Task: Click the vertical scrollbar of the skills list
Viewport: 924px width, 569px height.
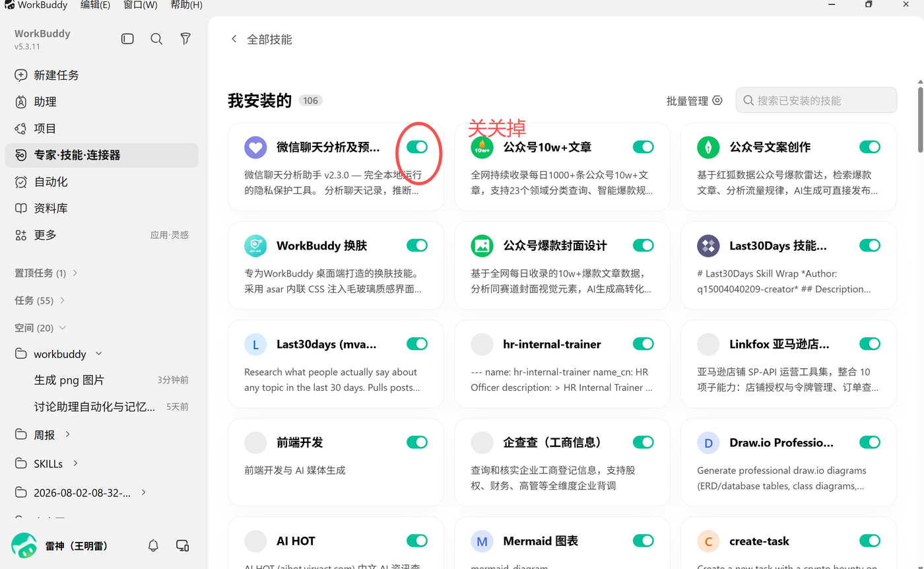Action: (920, 120)
